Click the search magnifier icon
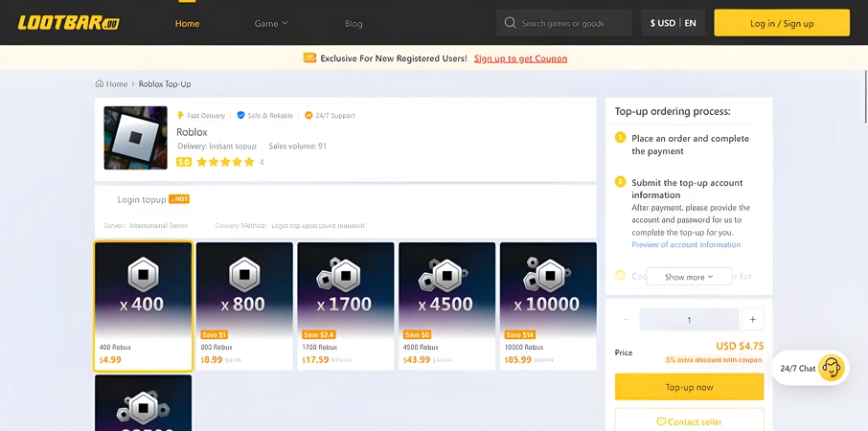The image size is (868, 431). [510, 23]
